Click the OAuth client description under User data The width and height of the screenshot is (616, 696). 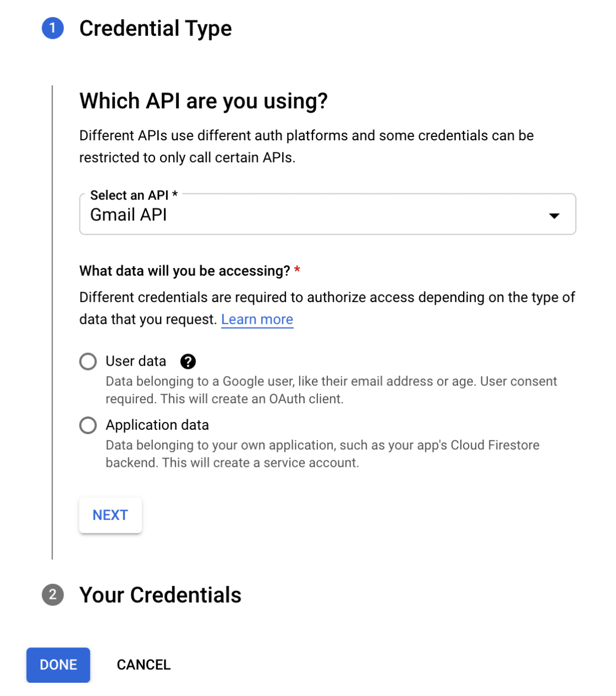[331, 390]
